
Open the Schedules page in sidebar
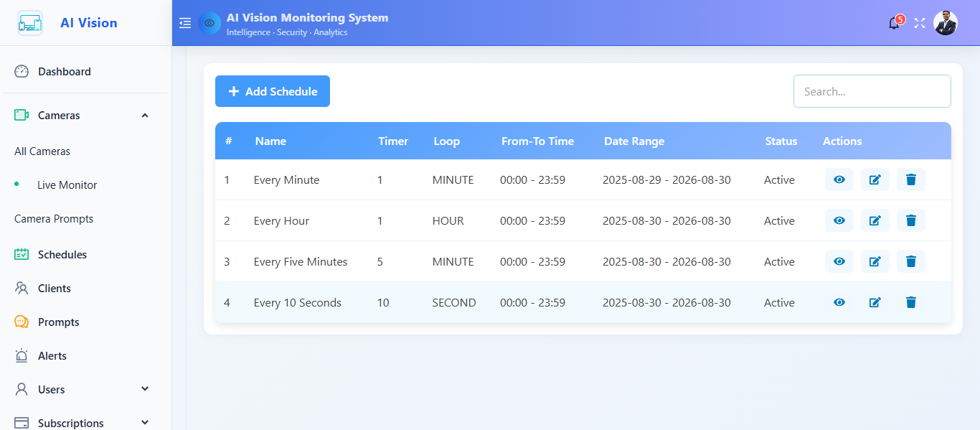pos(62,255)
